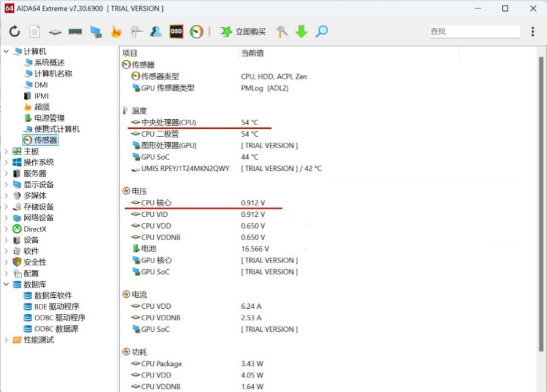The width and height of the screenshot is (547, 392).
Task: Open the OSD panel icon
Action: click(x=176, y=32)
